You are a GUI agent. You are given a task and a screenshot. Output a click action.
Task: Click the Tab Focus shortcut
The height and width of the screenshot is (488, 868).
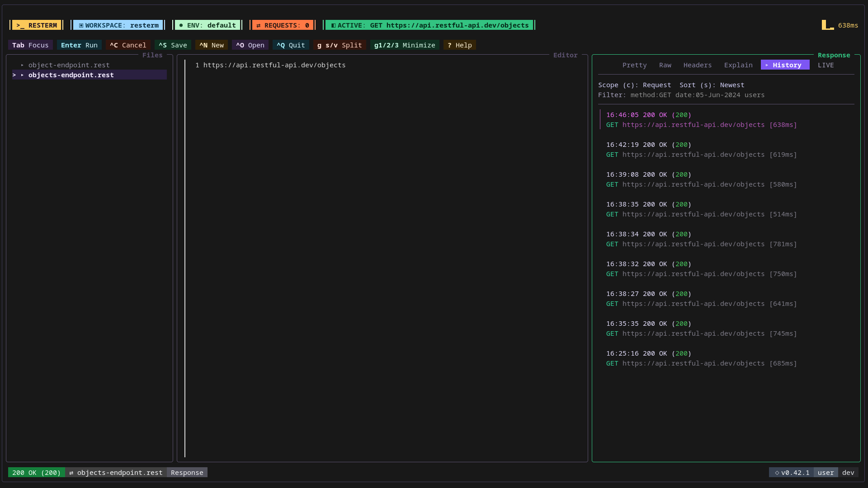coord(30,45)
